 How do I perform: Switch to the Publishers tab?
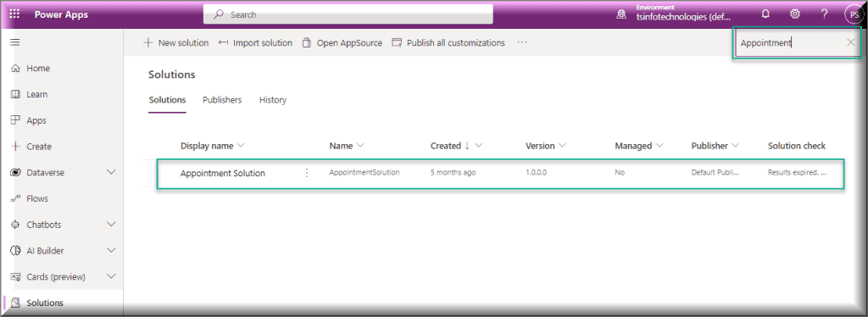[x=222, y=100]
